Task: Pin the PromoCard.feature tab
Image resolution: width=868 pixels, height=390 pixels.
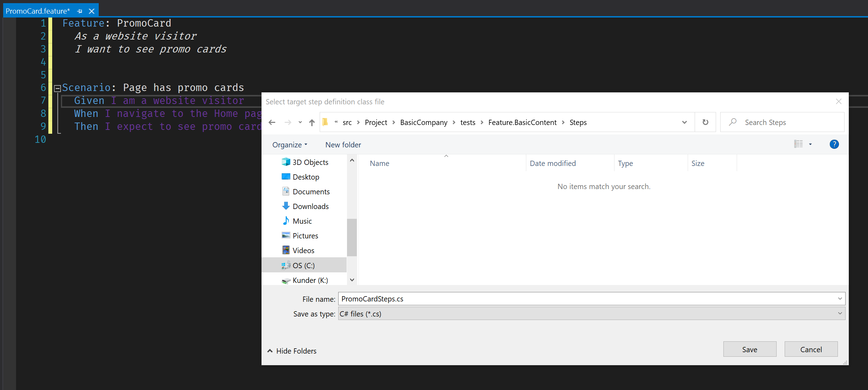Action: (80, 11)
